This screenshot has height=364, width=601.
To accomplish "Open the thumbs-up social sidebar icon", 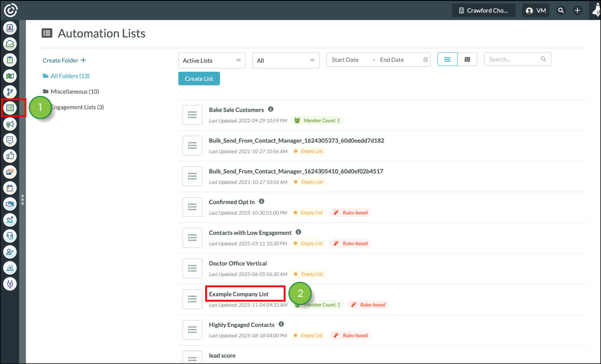I will tap(10, 156).
